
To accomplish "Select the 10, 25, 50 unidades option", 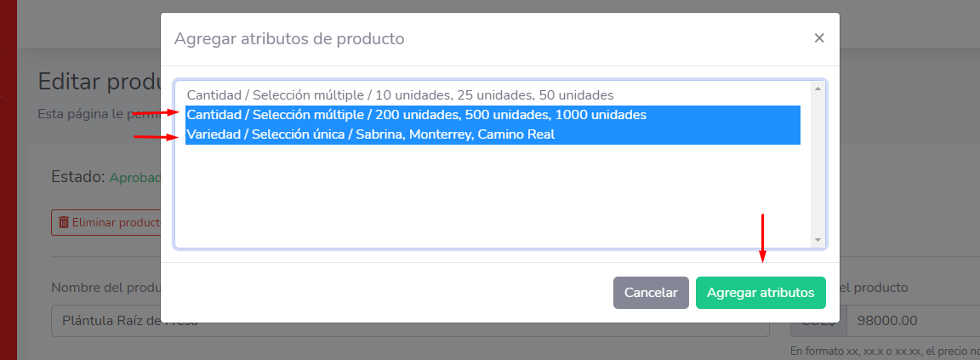I will click(400, 95).
